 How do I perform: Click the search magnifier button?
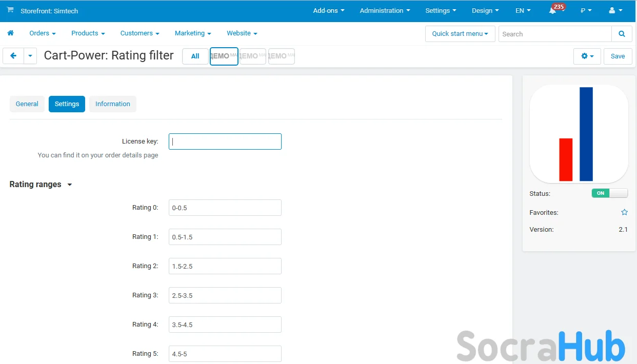(622, 34)
